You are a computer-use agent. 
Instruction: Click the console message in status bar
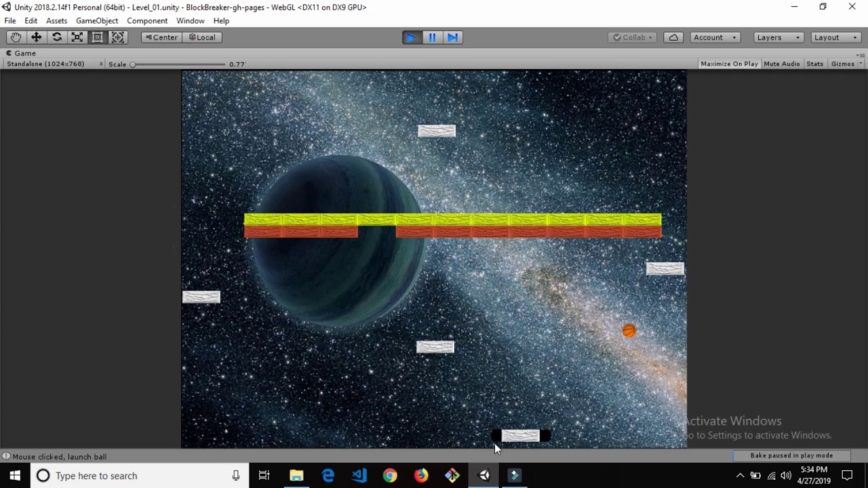pos(60,457)
